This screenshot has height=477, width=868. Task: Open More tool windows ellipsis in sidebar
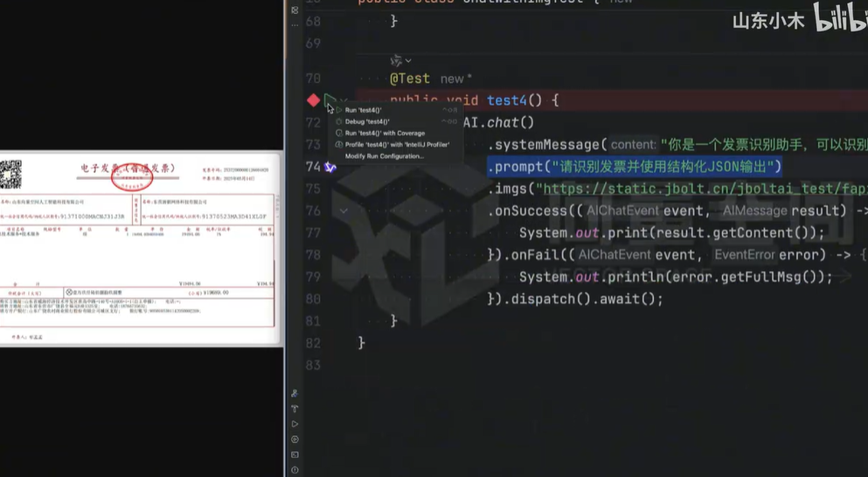[x=295, y=24]
